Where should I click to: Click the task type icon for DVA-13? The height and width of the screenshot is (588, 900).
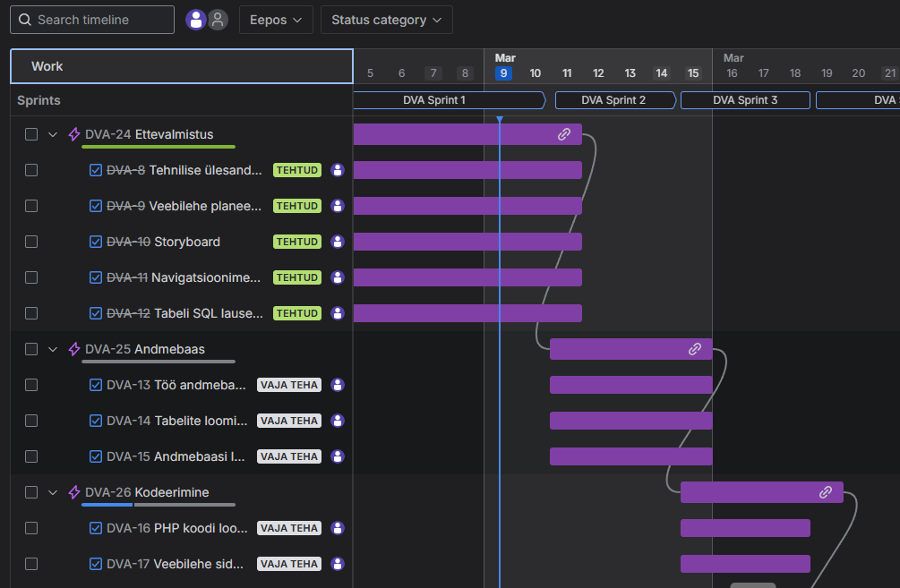pos(96,385)
